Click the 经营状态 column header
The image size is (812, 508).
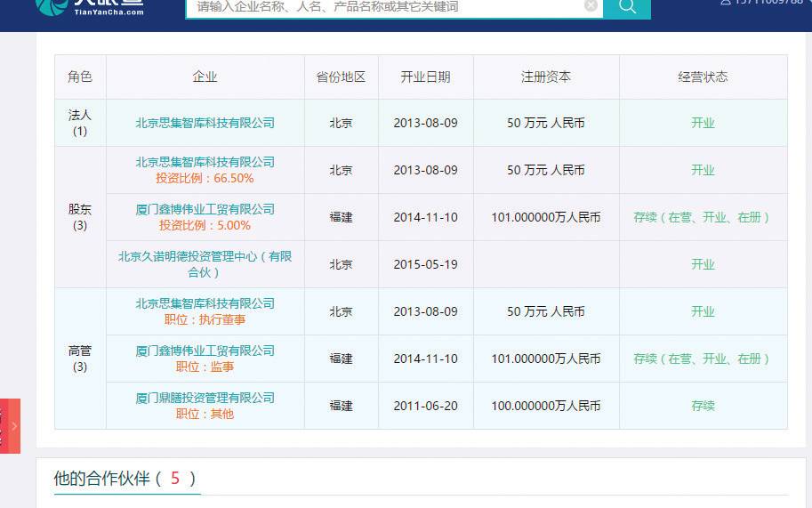point(703,77)
